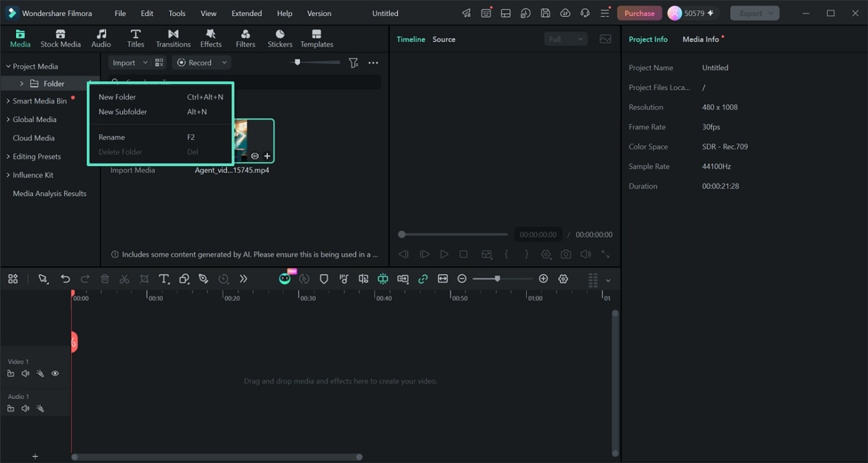
Task: Click the snapshot camera icon in preview
Action: pyautogui.click(x=566, y=254)
